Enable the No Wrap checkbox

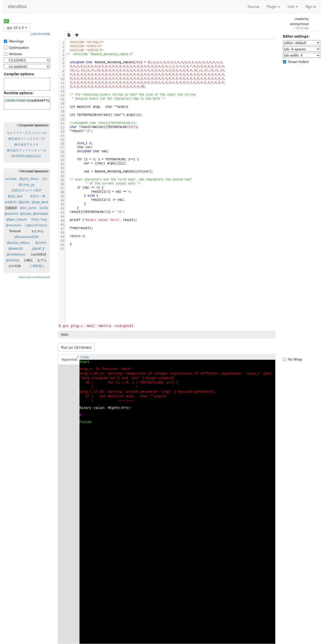(x=284, y=359)
